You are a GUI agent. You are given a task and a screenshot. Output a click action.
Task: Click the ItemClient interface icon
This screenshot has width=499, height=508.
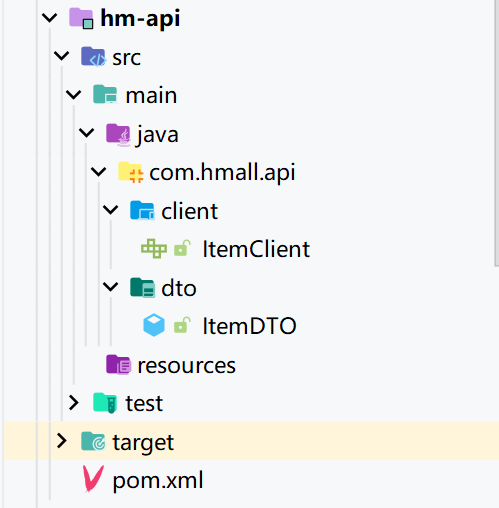[154, 249]
